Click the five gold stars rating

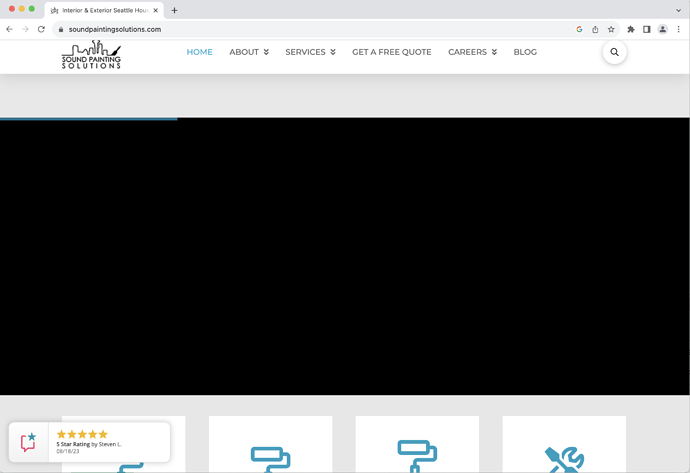point(82,434)
